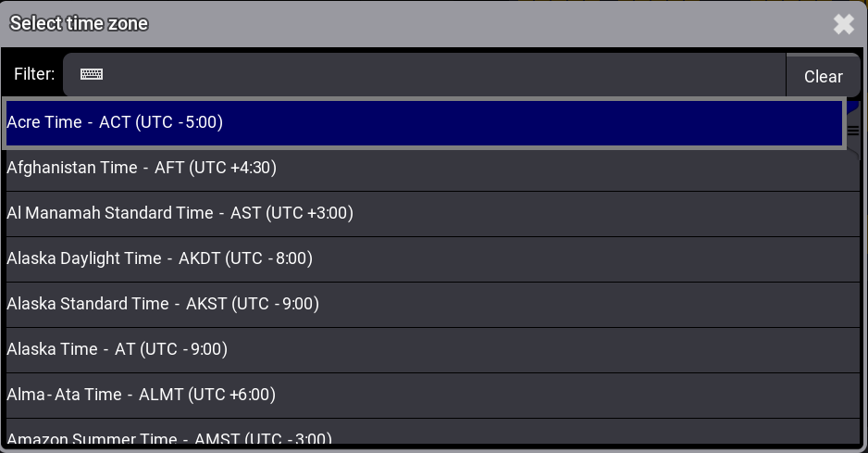Open the on-screen keyboard icon in filter

pyautogui.click(x=92, y=74)
